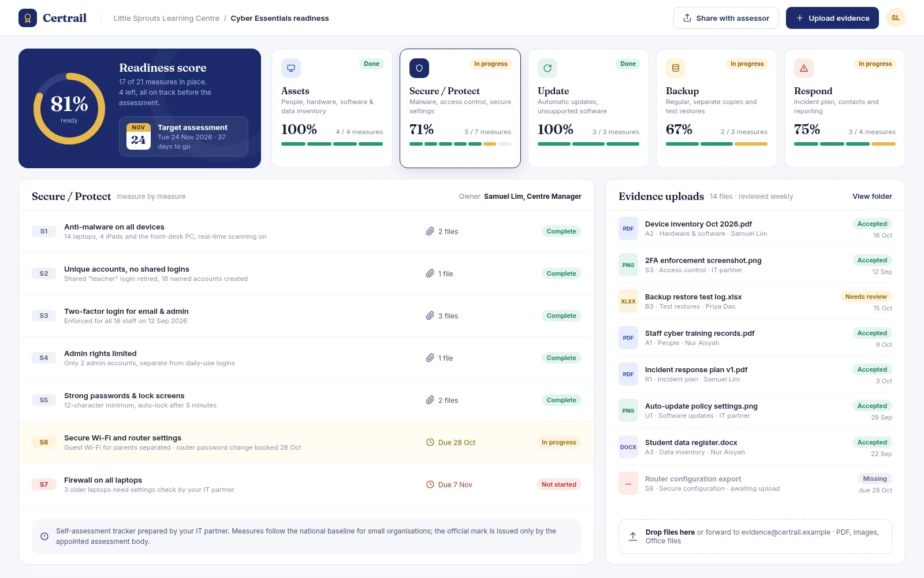Click the XLSX icon for Backup restore log
This screenshot has width=924, height=578.
628,301
